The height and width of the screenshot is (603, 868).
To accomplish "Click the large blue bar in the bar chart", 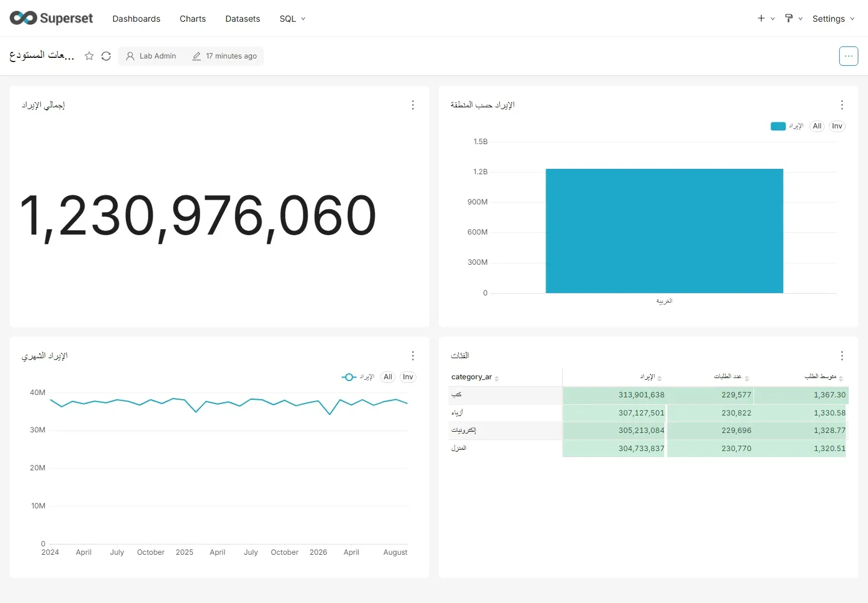I will point(664,231).
